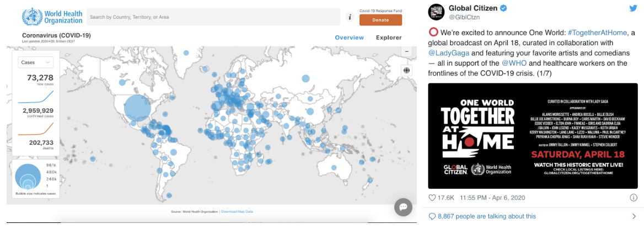The width and height of the screenshot is (644, 234).
Task: Click the globe view icon on map
Action: [406, 70]
